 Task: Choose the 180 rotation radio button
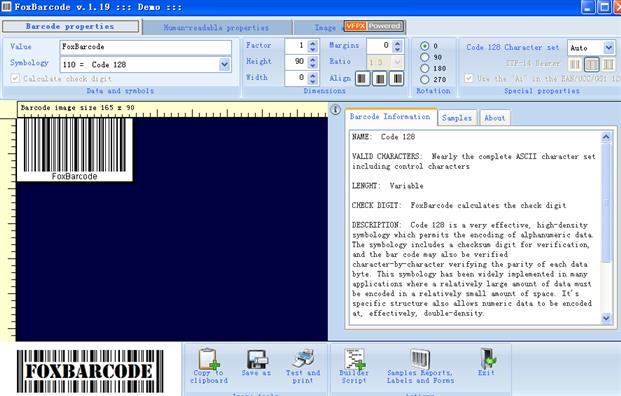coord(425,68)
